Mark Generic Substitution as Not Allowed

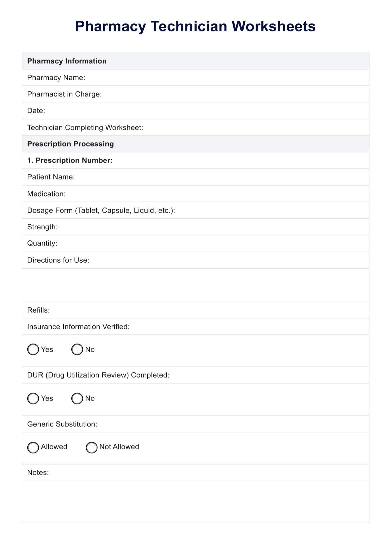[92, 447]
